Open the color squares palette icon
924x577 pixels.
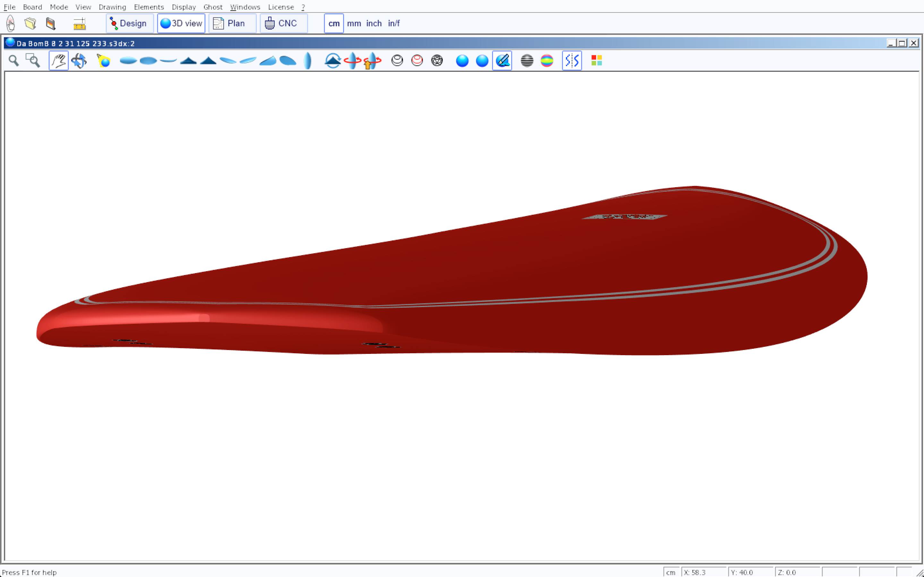[596, 61]
